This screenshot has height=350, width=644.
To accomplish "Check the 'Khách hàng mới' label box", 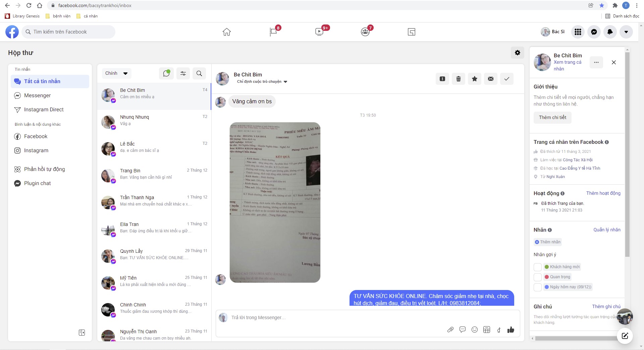I will pyautogui.click(x=537, y=267).
